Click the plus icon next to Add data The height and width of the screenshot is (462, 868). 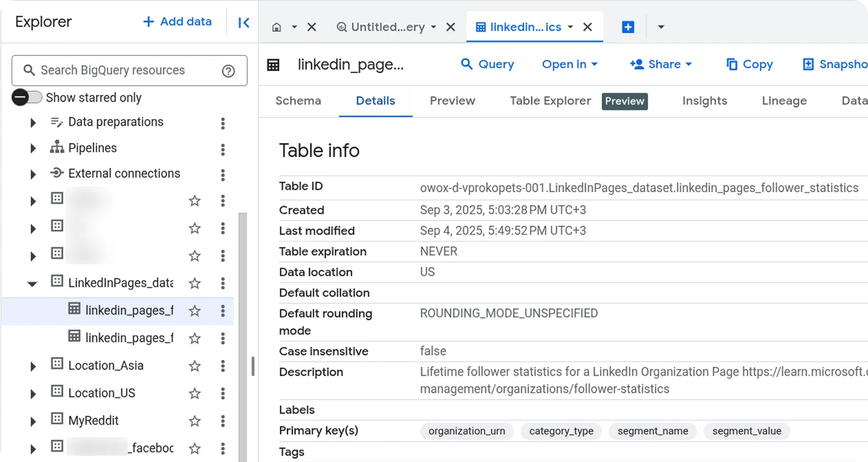click(148, 21)
